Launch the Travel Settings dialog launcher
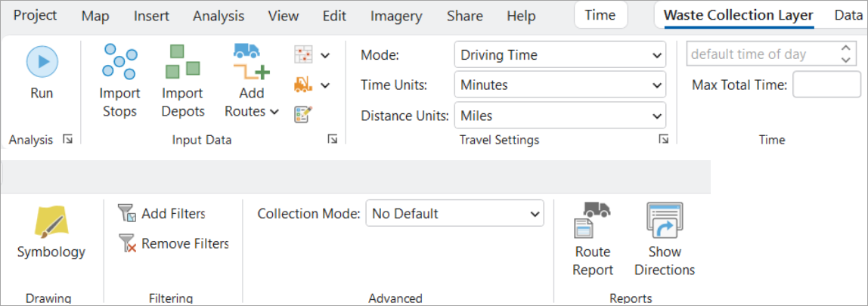The height and width of the screenshot is (306, 868). point(663,139)
